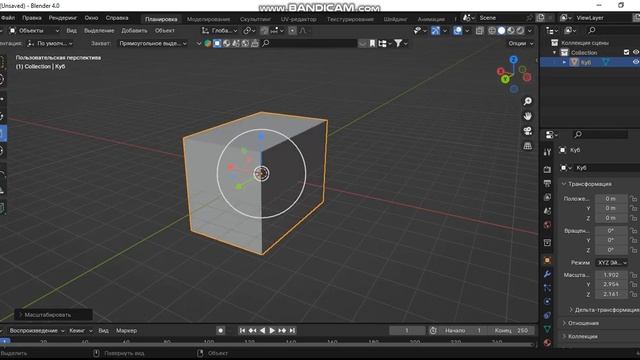
Task: Click the pan view hand icon
Action: (x=527, y=116)
